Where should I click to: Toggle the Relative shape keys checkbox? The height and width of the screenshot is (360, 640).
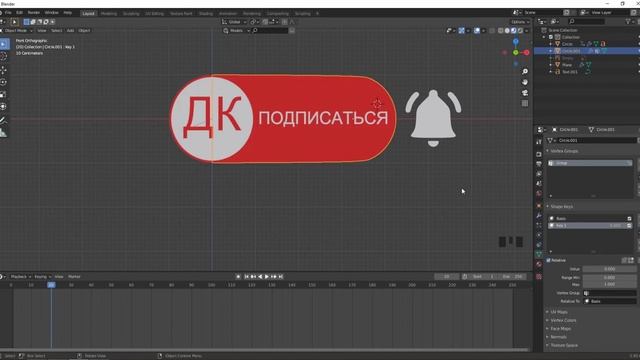[x=549, y=260]
